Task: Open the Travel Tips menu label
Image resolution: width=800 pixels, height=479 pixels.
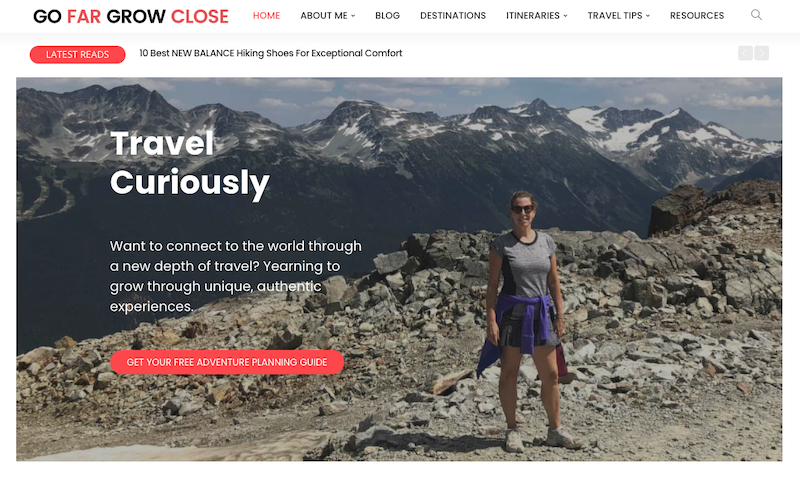Action: pyautogui.click(x=615, y=16)
